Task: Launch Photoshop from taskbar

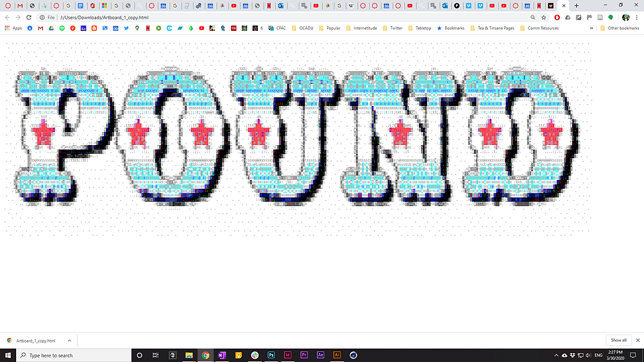Action: [x=271, y=355]
